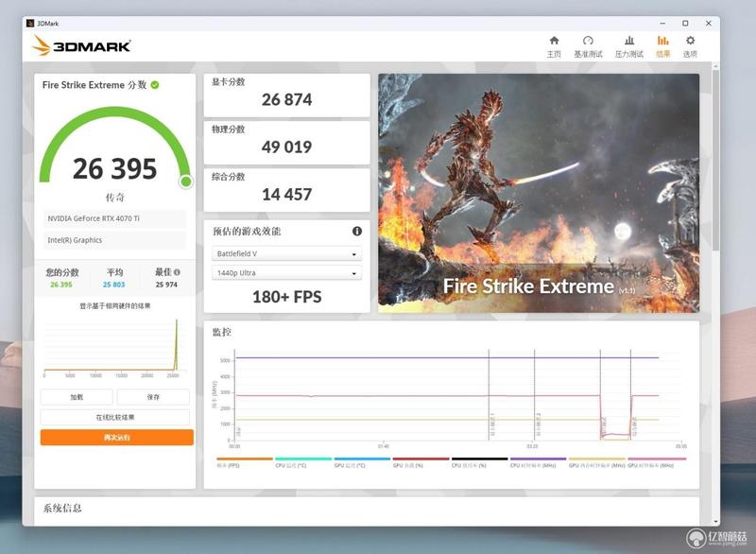Click the 加载 (Load) button

click(77, 397)
